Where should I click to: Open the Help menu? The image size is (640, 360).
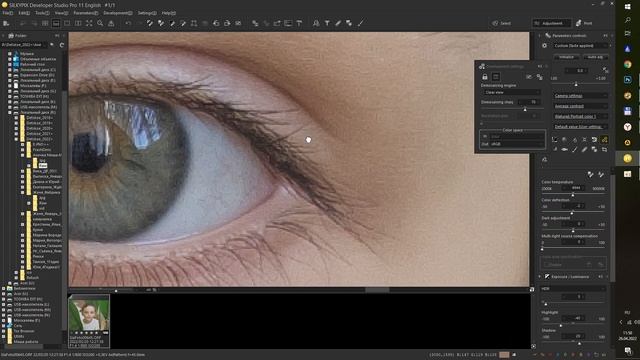(168, 13)
